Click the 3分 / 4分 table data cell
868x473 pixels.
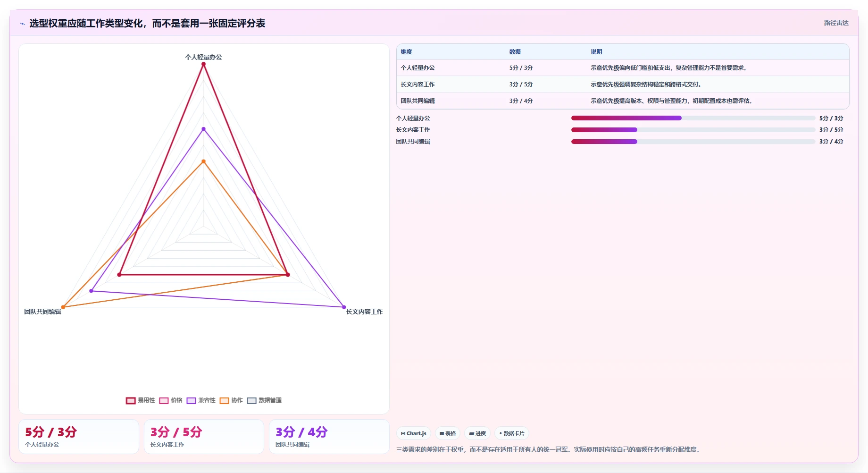[521, 101]
